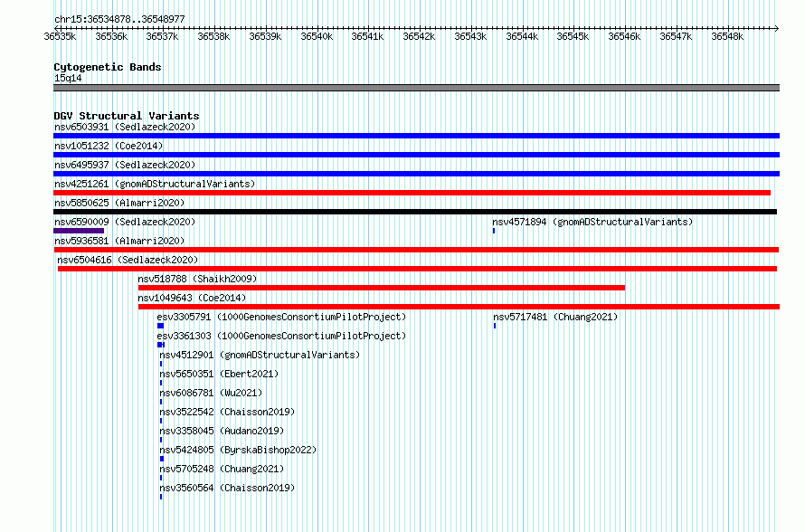Click the 36548k ruler tick label

727,36
